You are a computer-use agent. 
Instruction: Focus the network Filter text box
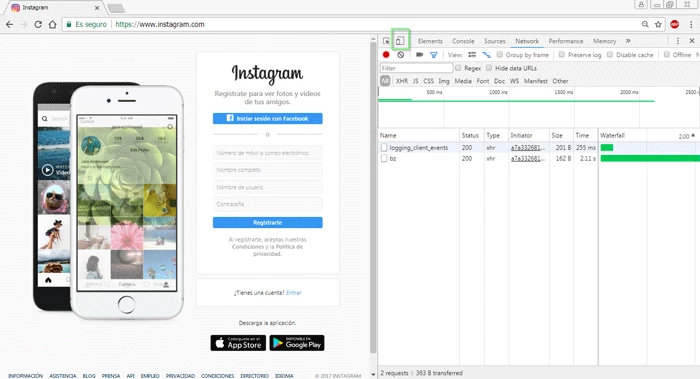tap(416, 68)
